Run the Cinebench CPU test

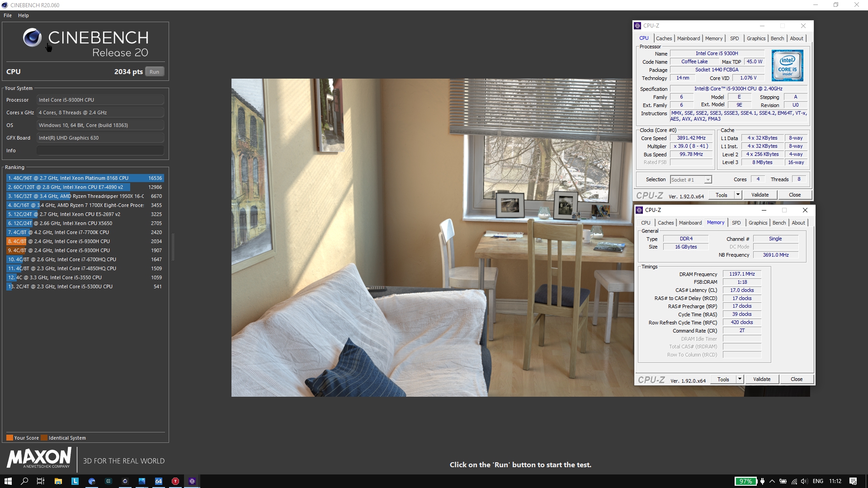coord(155,72)
